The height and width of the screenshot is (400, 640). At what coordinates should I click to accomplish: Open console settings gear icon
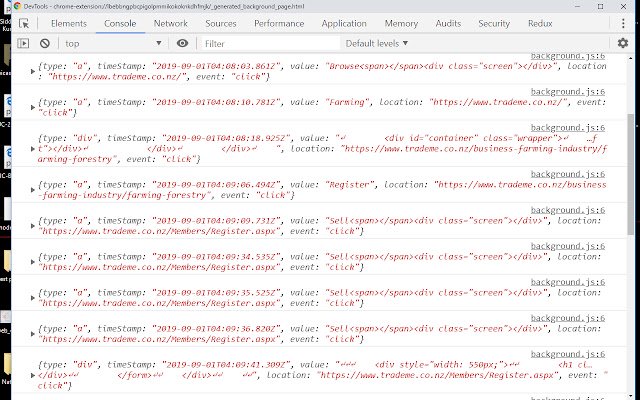point(622,43)
